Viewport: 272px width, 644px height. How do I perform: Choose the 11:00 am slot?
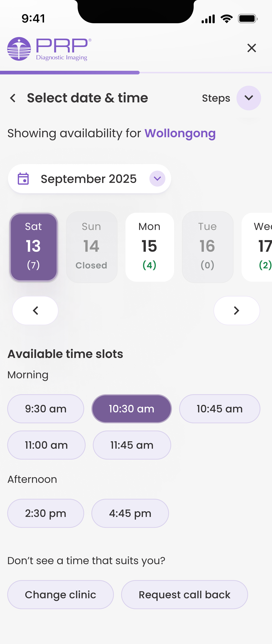pos(46,445)
